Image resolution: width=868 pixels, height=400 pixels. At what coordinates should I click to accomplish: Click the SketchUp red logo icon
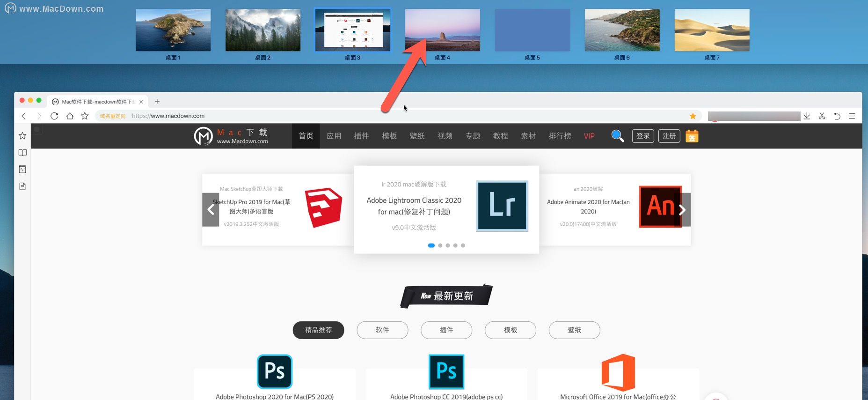pyautogui.click(x=323, y=207)
